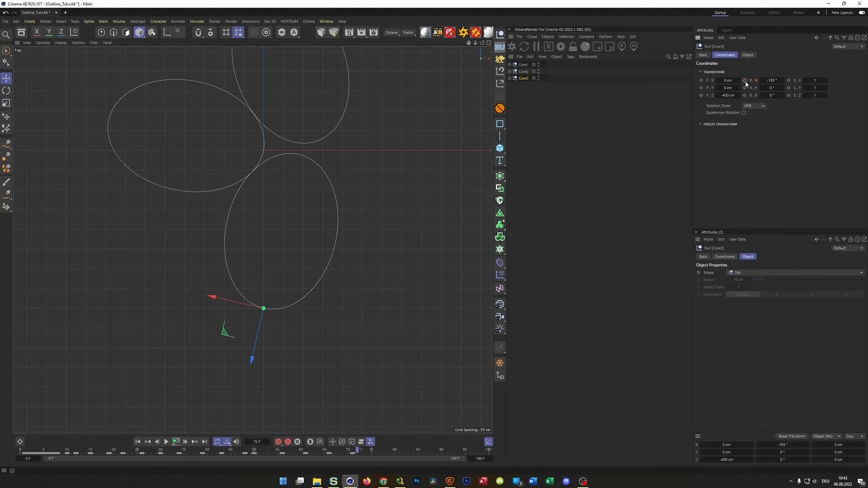This screenshot has width=868, height=488.
Task: Click the orange Octane logo icon
Action: (x=500, y=108)
